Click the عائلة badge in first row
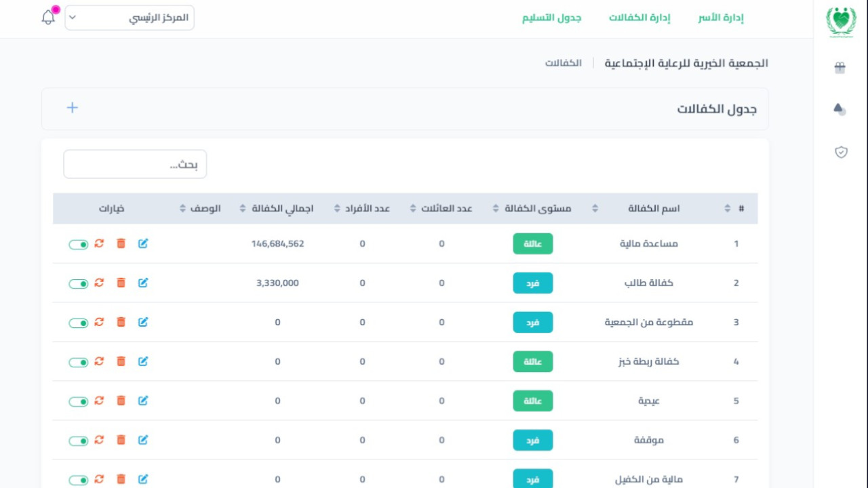 point(532,244)
